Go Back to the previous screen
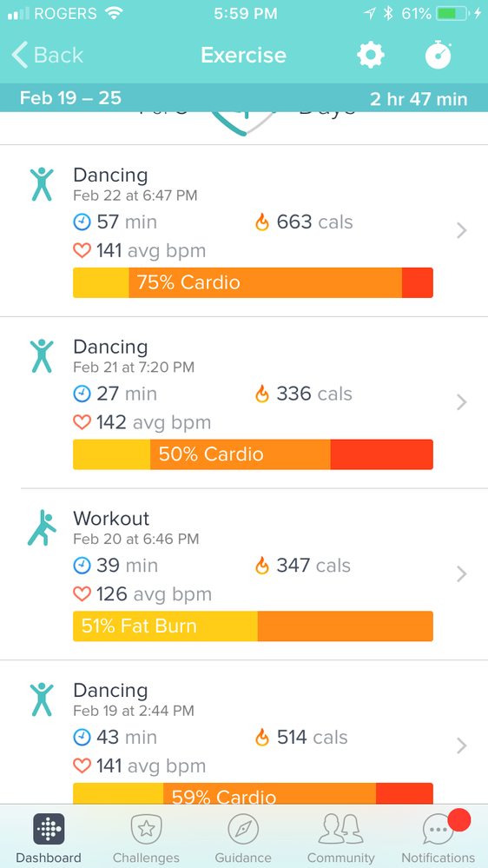 pos(48,56)
